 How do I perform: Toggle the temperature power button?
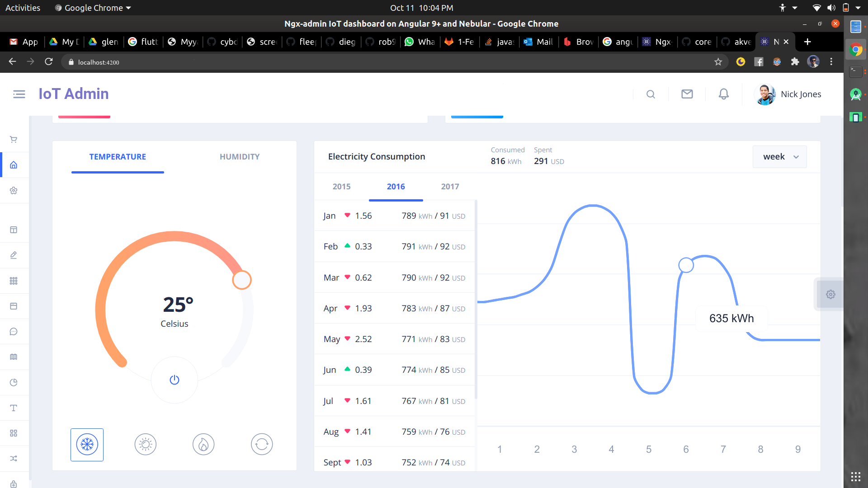(x=175, y=380)
